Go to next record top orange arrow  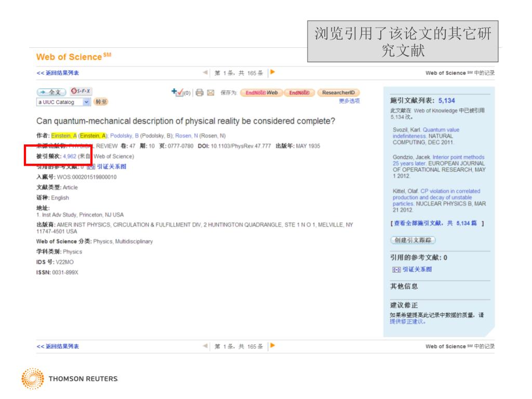pyautogui.click(x=272, y=72)
